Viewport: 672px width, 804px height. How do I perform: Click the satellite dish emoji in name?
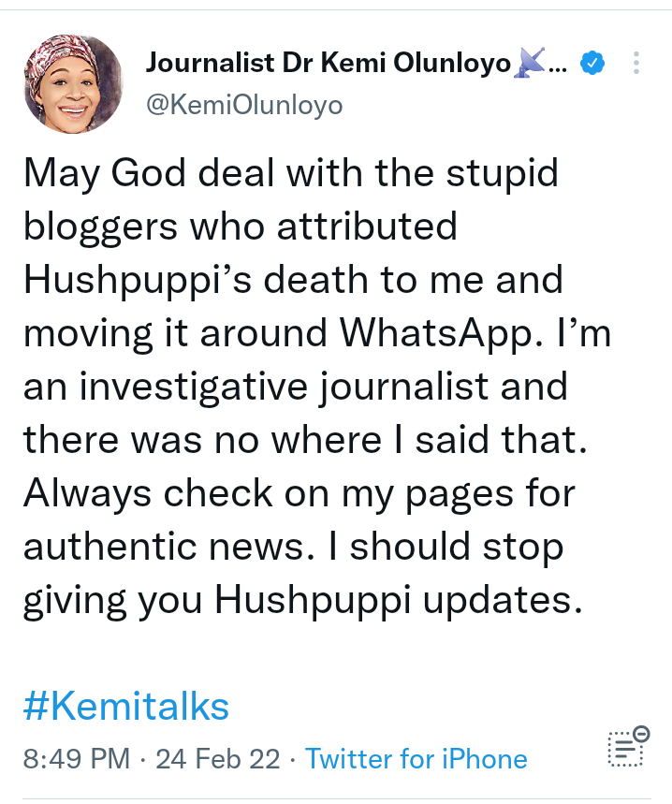click(x=532, y=64)
